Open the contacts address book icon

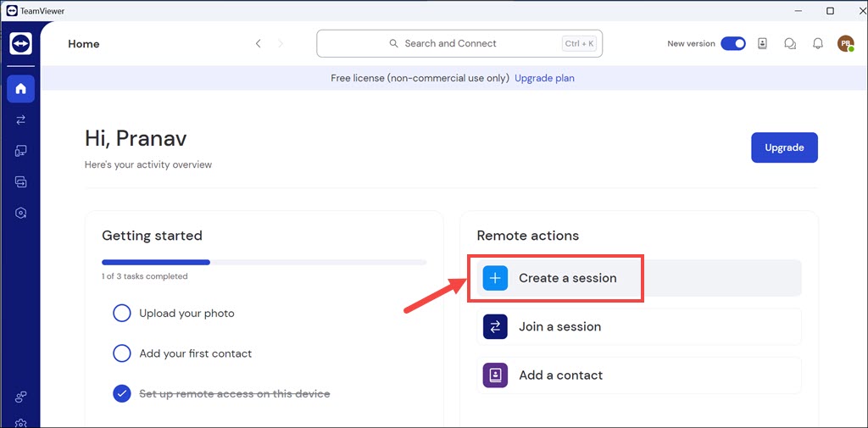click(x=762, y=44)
